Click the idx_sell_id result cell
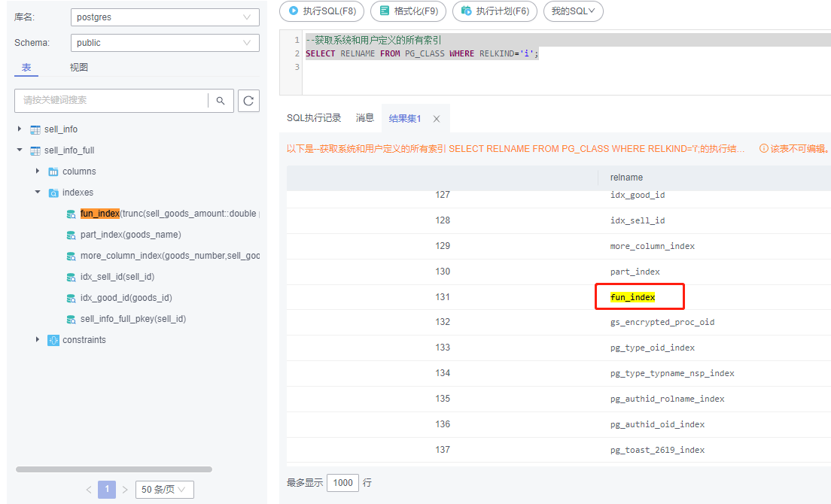 click(638, 220)
